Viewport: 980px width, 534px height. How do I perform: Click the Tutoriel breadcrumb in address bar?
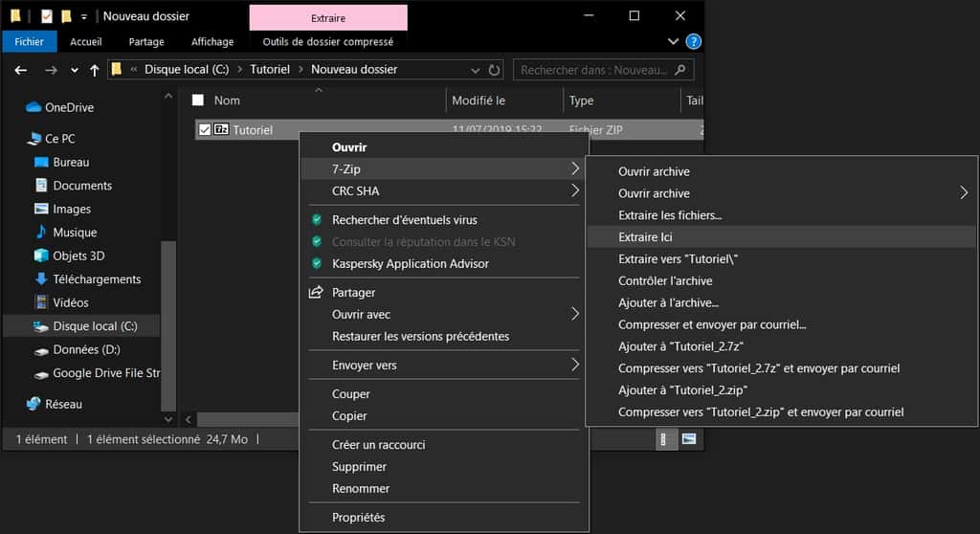pyautogui.click(x=270, y=70)
